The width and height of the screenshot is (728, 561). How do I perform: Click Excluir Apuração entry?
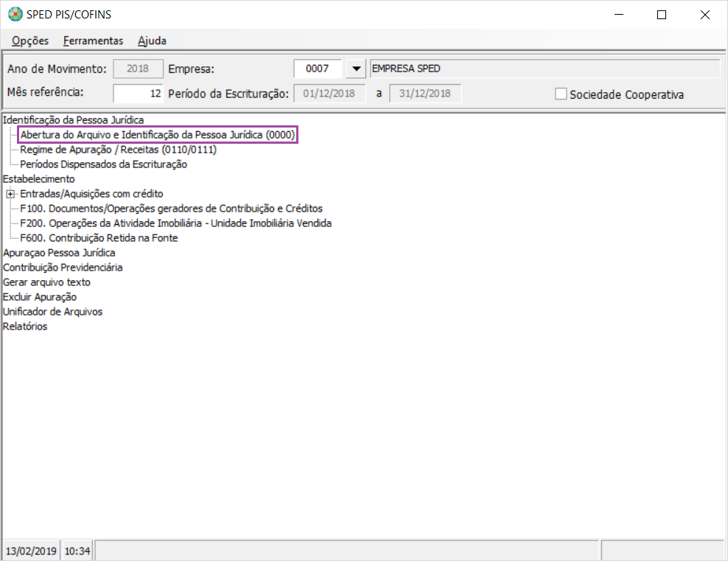tap(40, 297)
